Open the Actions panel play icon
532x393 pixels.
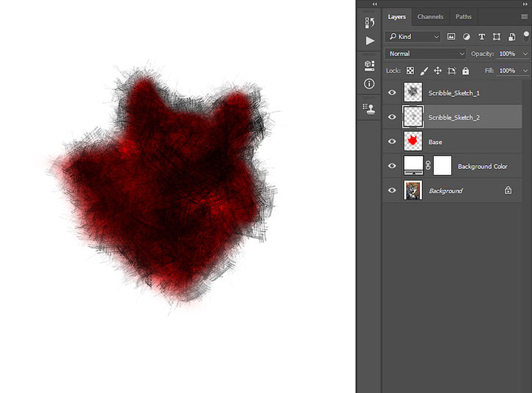pos(370,40)
